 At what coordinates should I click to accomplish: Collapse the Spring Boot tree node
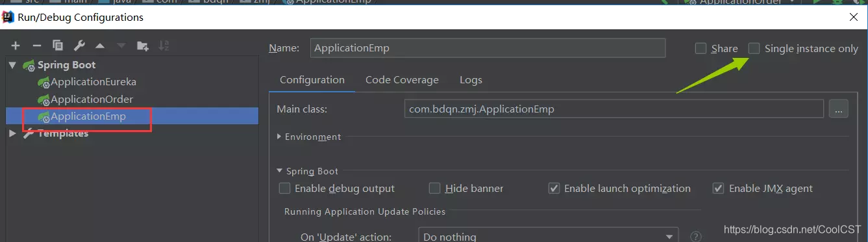coord(12,65)
